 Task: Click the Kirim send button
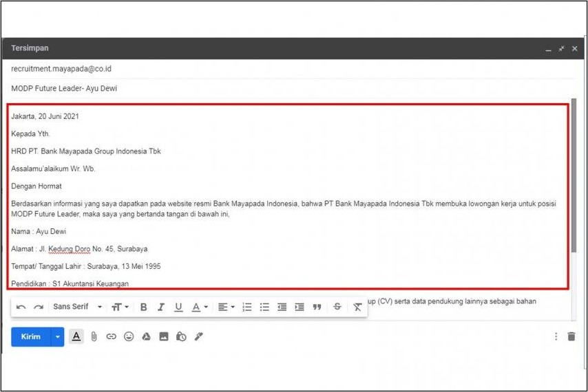click(x=31, y=336)
